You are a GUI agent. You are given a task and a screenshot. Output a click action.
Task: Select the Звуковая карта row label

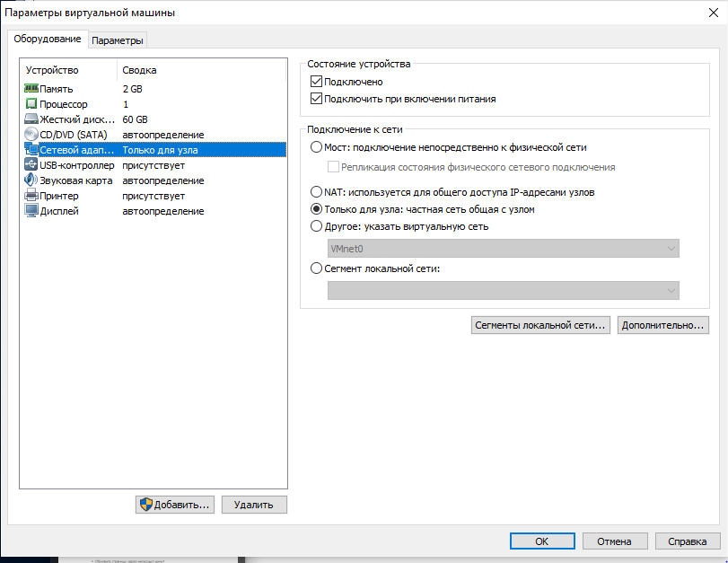75,180
